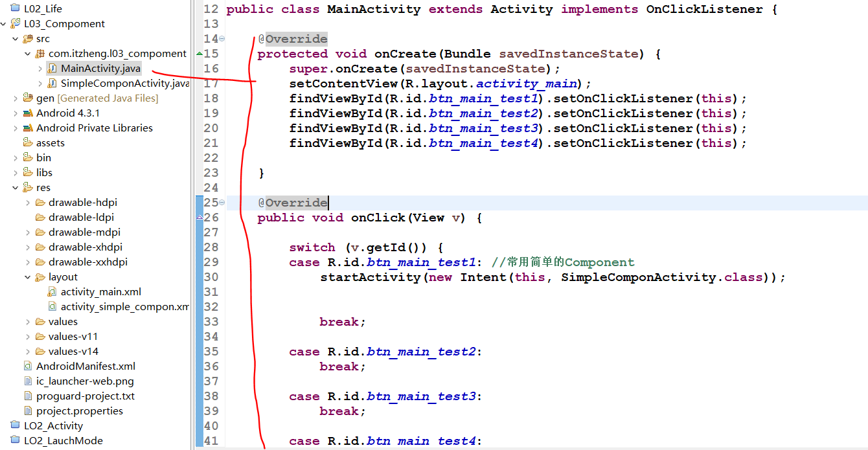Click the override marker at line 15
The image size is (868, 450).
tap(199, 53)
